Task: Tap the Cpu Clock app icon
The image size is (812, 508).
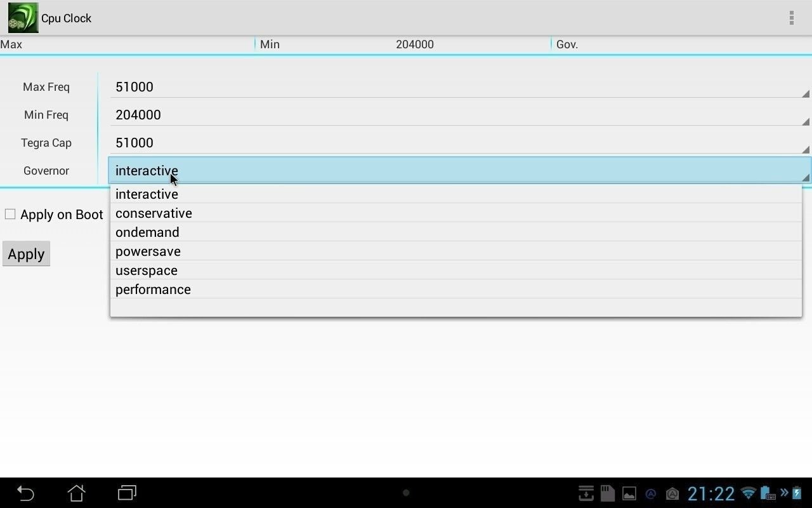Action: click(23, 18)
